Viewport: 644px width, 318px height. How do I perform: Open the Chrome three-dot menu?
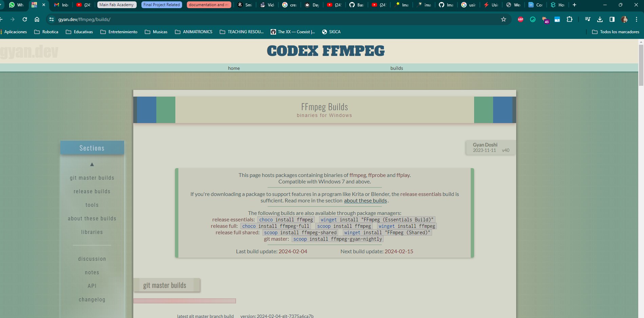[636, 19]
